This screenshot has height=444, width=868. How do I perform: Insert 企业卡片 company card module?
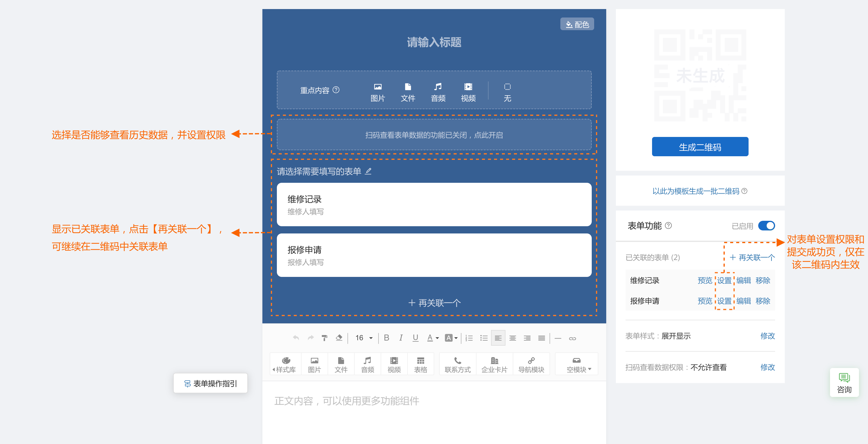[x=494, y=364]
